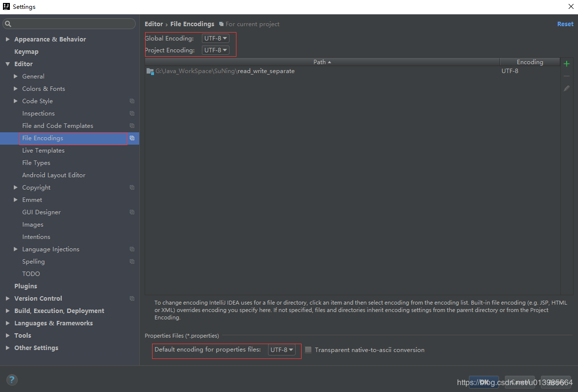Click the folder icon beside read_write_separate path
This screenshot has width=578, height=392.
(149, 71)
